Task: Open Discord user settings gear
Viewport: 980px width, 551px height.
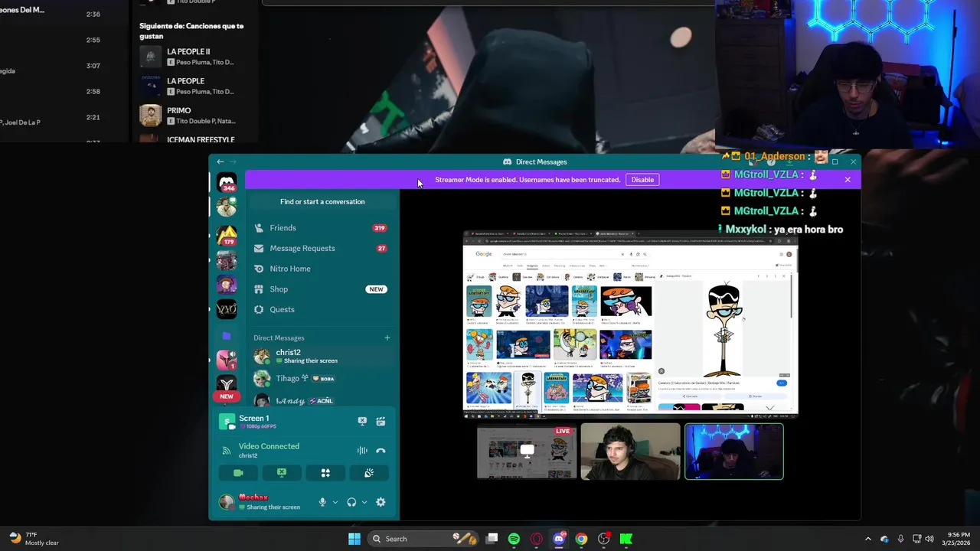Action: [x=381, y=502]
